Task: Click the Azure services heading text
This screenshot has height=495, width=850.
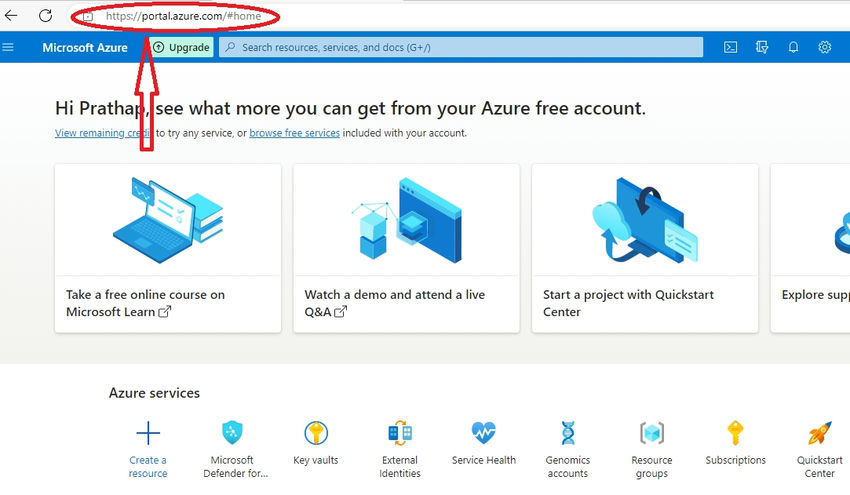Action: 154,393
